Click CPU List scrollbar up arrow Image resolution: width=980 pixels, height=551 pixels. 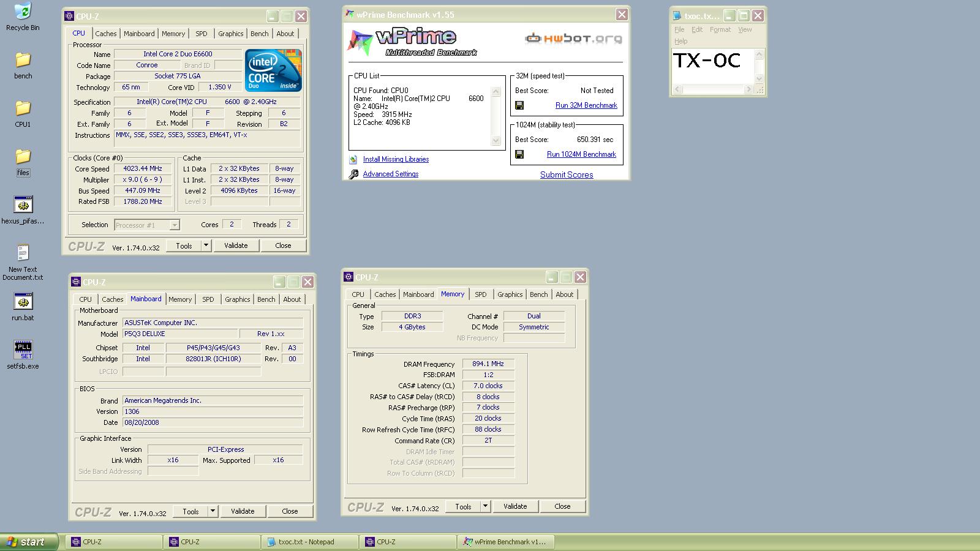[496, 92]
